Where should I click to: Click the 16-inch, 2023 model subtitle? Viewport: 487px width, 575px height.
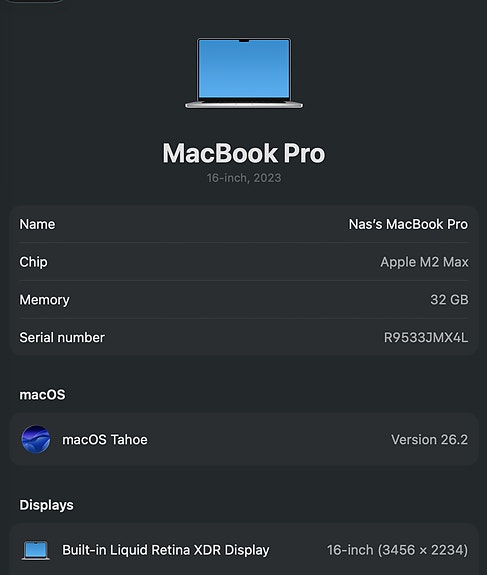244,178
